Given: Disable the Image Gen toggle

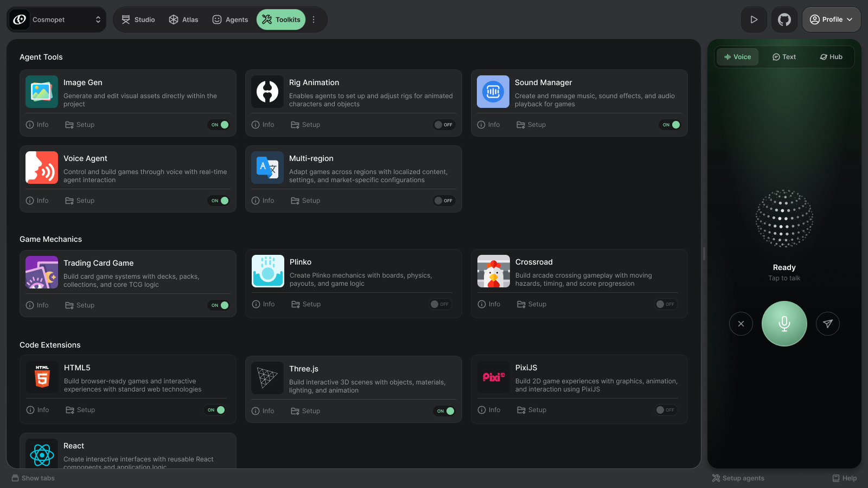Looking at the screenshot, I should pos(219,125).
